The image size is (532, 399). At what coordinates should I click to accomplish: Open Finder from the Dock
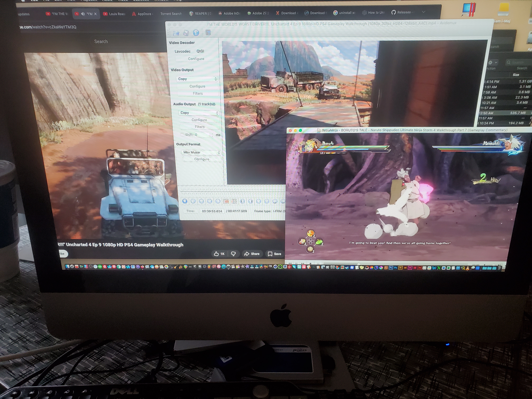point(67,267)
